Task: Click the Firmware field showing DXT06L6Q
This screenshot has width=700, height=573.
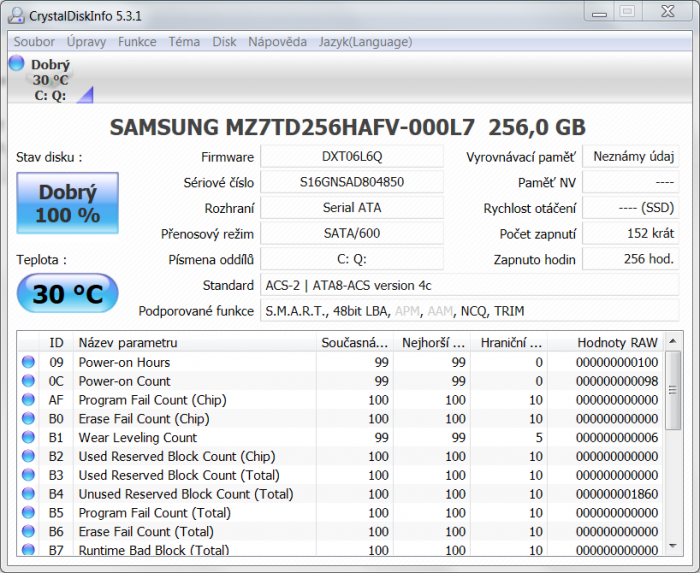Action: click(x=351, y=157)
